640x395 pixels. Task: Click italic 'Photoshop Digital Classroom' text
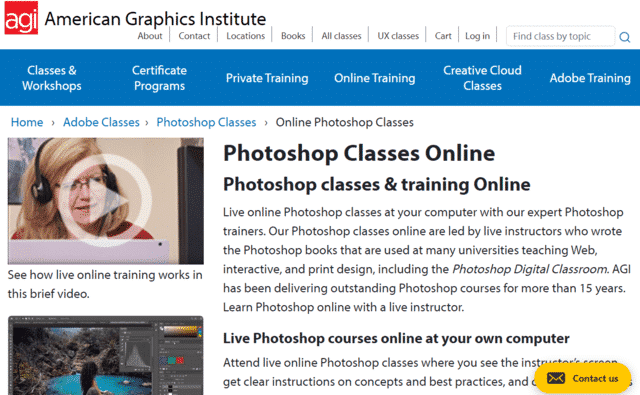point(529,269)
